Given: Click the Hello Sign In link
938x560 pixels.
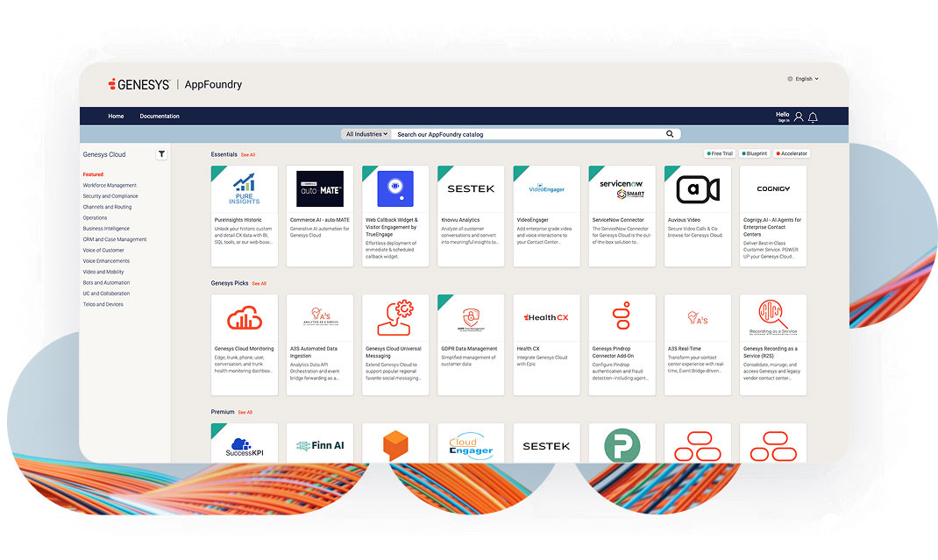Looking at the screenshot, I should (x=783, y=117).
